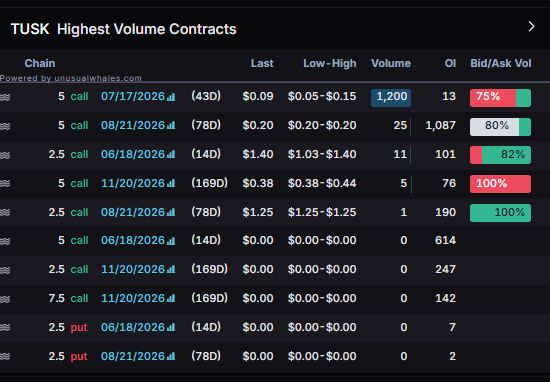This screenshot has width=550, height=382.
Task: Click the TUSK ticker in the title
Action: point(30,29)
